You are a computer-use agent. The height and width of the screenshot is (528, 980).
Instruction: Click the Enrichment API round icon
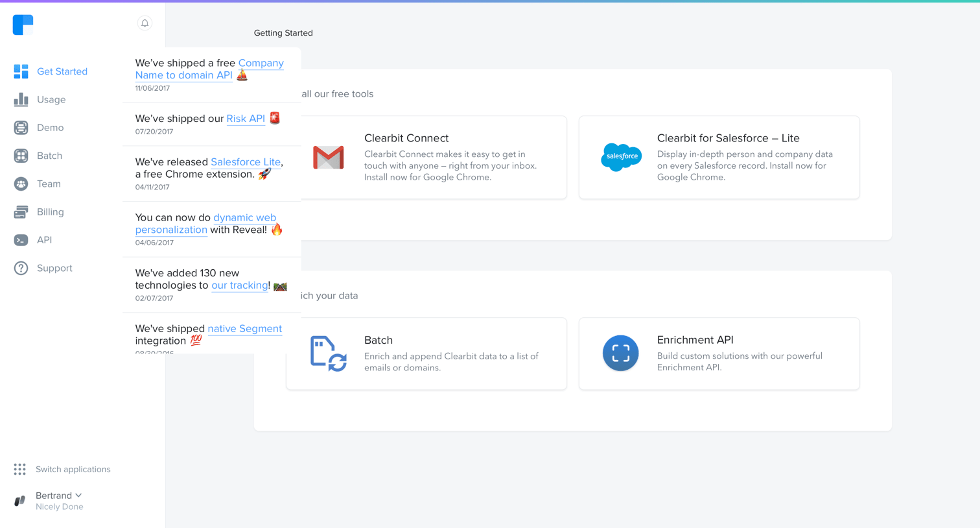[621, 353]
